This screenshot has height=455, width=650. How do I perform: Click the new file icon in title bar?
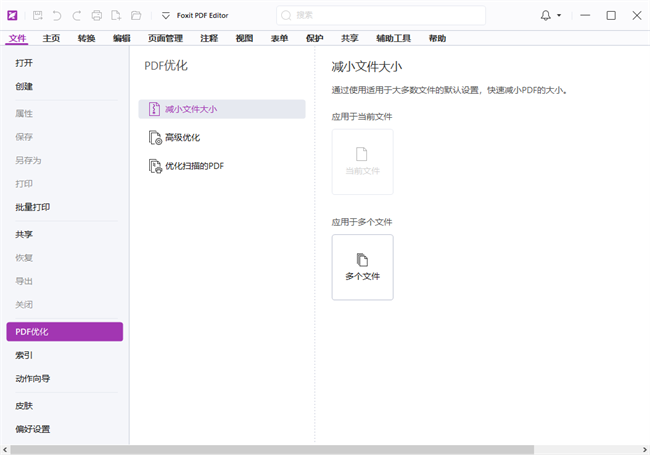pyautogui.click(x=116, y=16)
